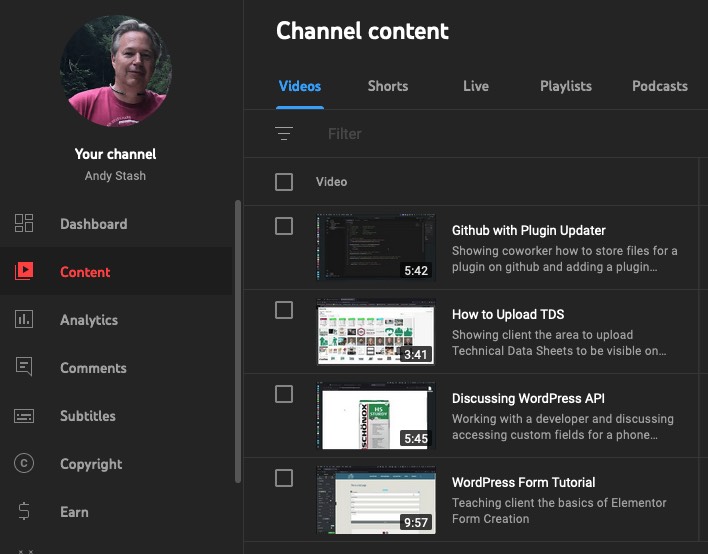Image resolution: width=708 pixels, height=554 pixels.
Task: Click the WordPress Form Tutorial title
Action: 523,482
